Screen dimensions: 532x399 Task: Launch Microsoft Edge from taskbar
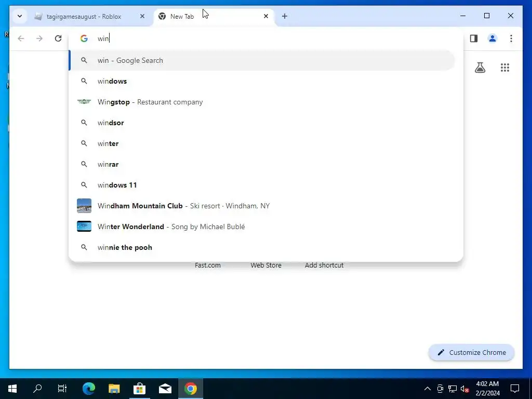88,389
